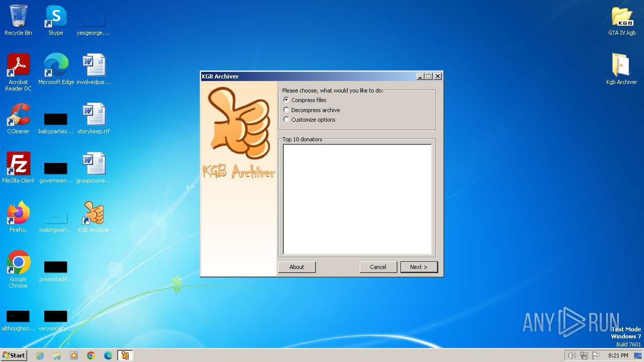The image size is (644, 362).
Task: Select the KGB Archiver desktop shortcut
Action: point(94,217)
